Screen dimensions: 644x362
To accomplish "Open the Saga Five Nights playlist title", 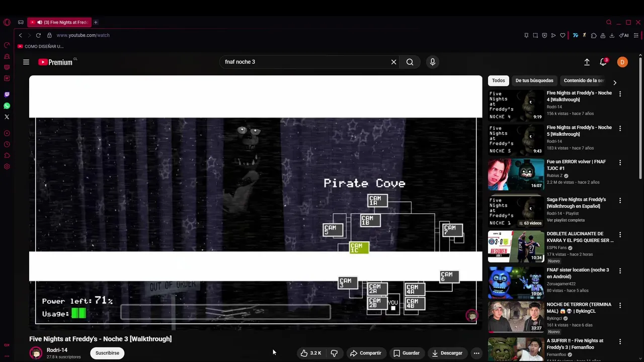I will click(576, 203).
